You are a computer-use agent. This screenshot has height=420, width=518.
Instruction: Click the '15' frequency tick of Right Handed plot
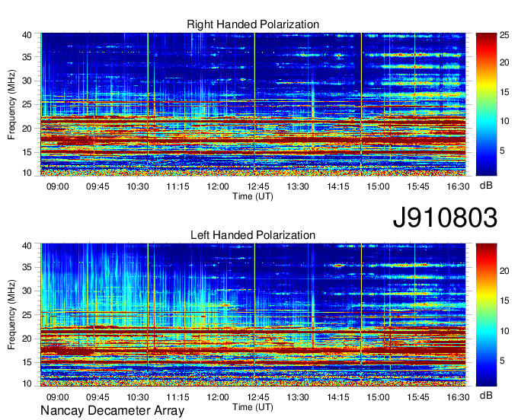click(x=27, y=152)
